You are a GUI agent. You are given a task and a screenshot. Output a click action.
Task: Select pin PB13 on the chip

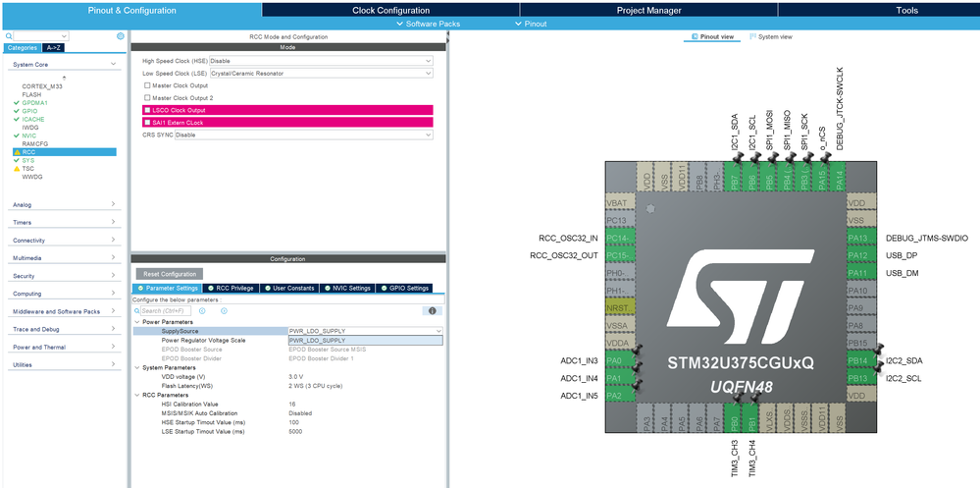[x=862, y=378]
